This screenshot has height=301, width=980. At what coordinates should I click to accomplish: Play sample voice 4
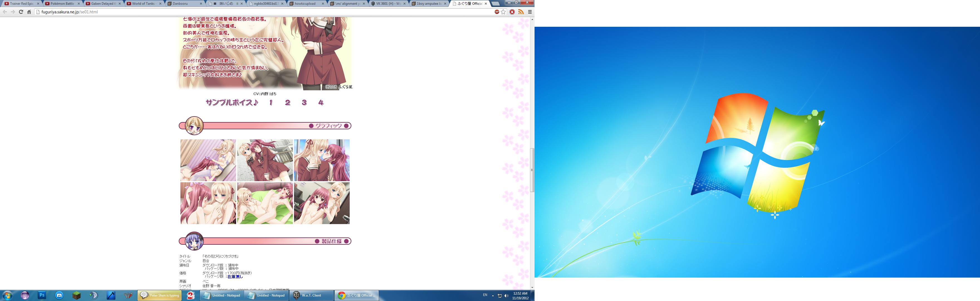(x=321, y=103)
